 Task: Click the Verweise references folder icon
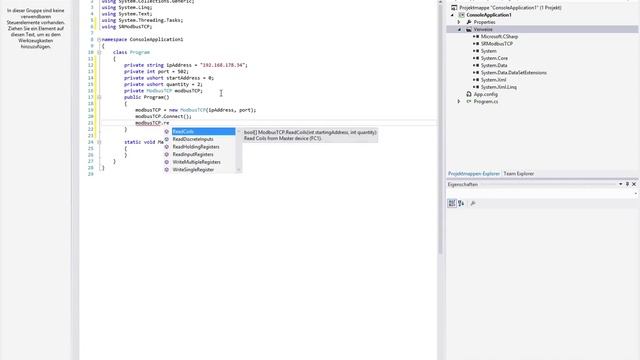click(x=469, y=29)
